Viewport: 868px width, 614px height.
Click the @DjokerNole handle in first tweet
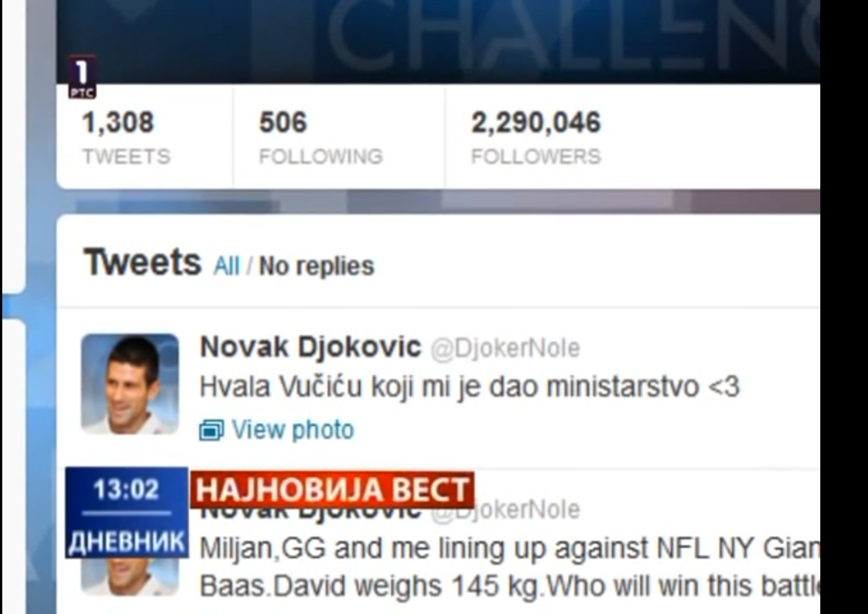pos(505,348)
